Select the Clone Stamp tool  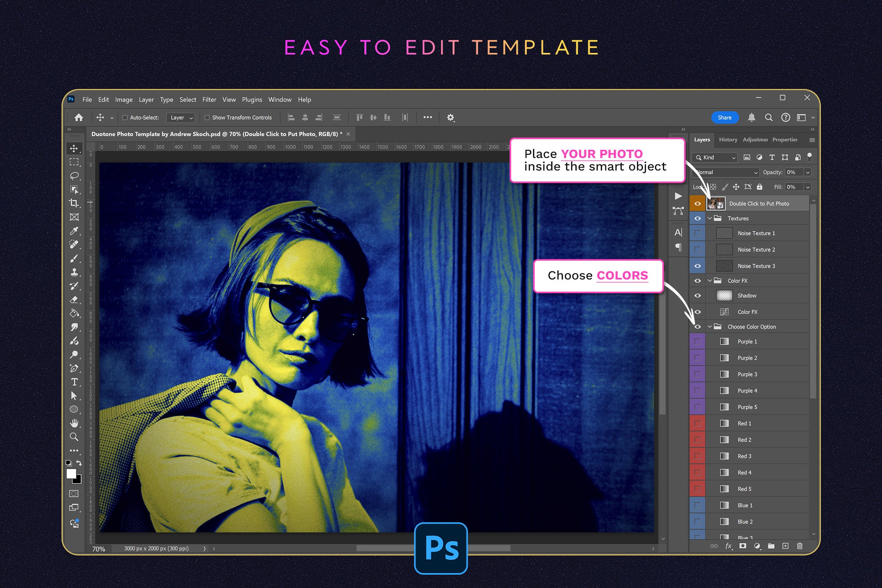(74, 272)
